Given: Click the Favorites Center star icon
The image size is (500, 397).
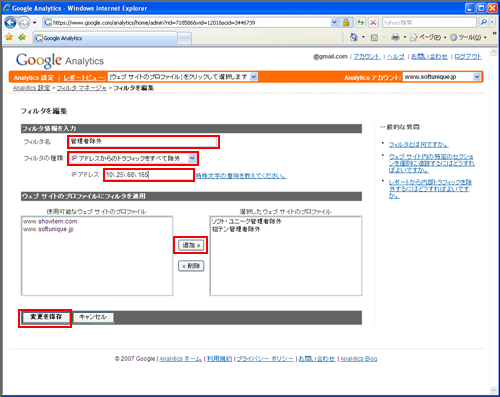Looking at the screenshot, I should [9, 37].
